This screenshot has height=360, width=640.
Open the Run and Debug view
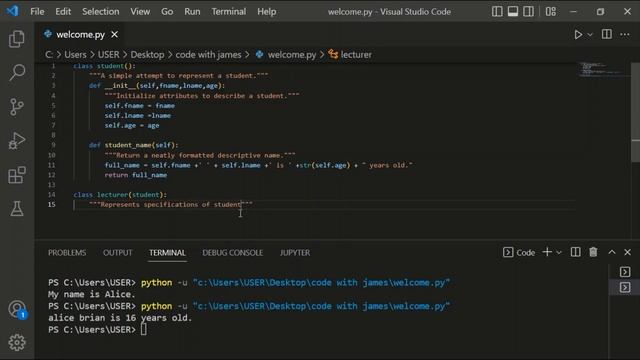pyautogui.click(x=17, y=141)
